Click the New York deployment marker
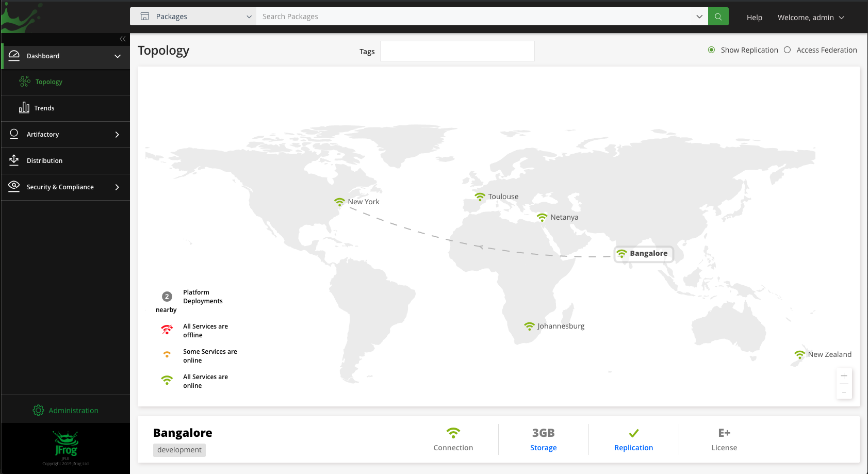The image size is (868, 474). (x=339, y=202)
